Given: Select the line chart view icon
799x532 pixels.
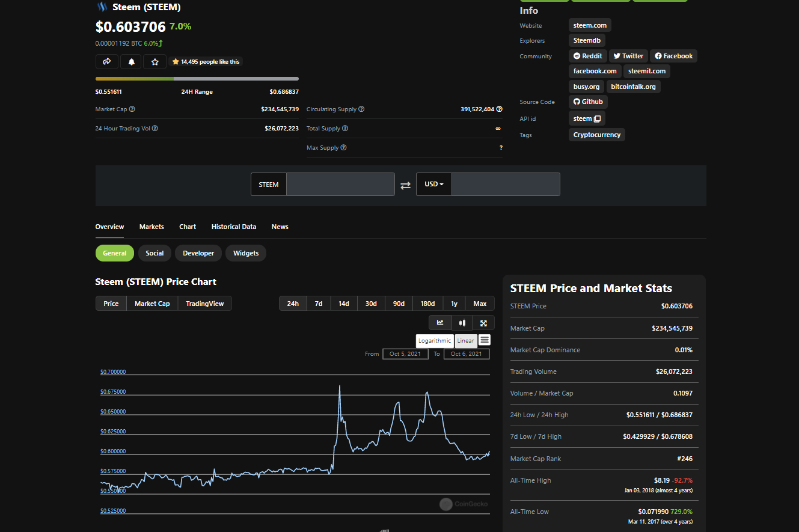Looking at the screenshot, I should 440,323.
